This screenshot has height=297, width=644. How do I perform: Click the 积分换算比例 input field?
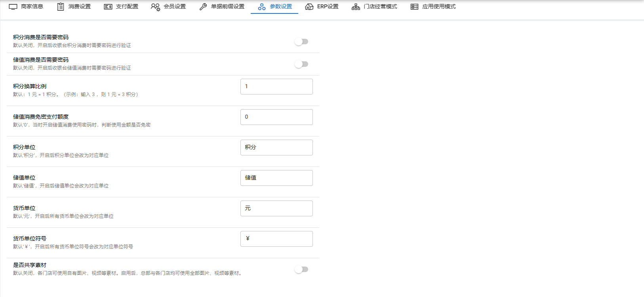276,87
